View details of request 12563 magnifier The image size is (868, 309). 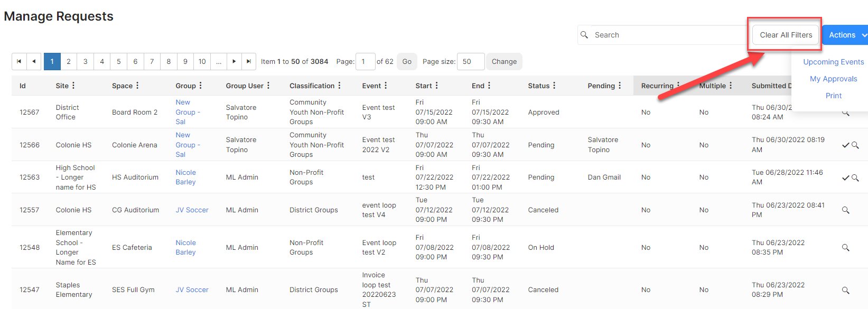pyautogui.click(x=855, y=178)
